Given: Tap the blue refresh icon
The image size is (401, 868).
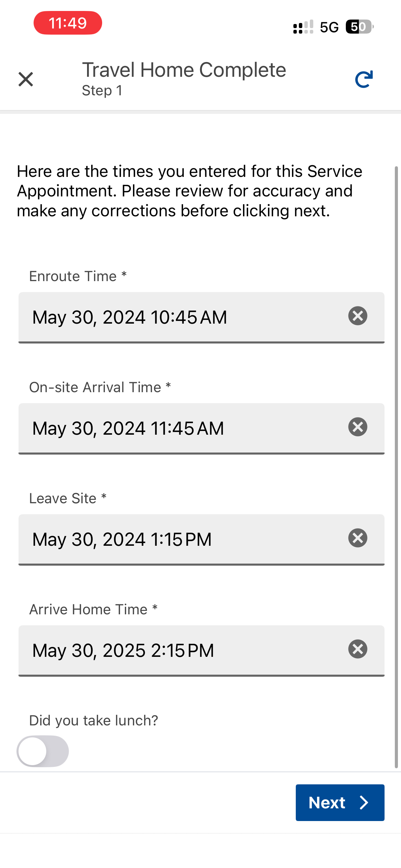Looking at the screenshot, I should pos(364,80).
